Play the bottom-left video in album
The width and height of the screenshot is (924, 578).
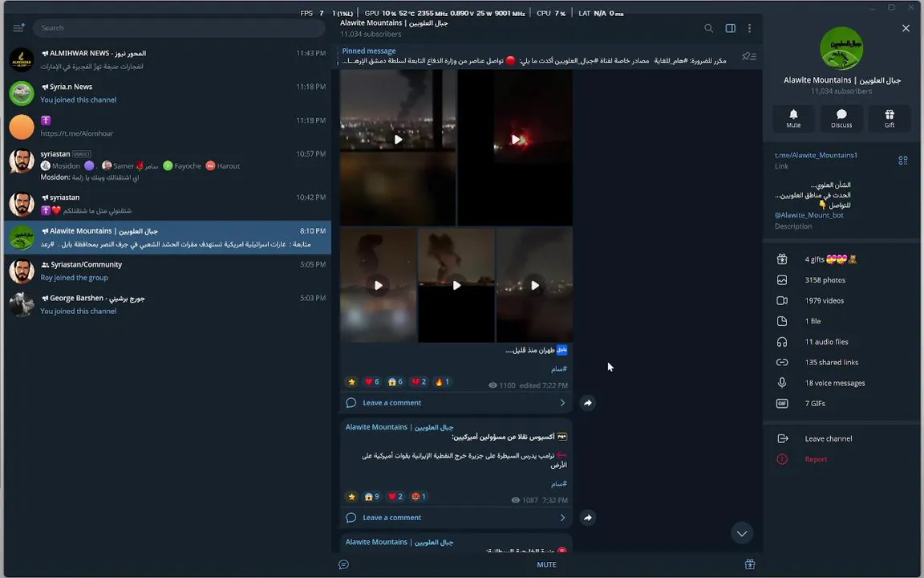379,286
